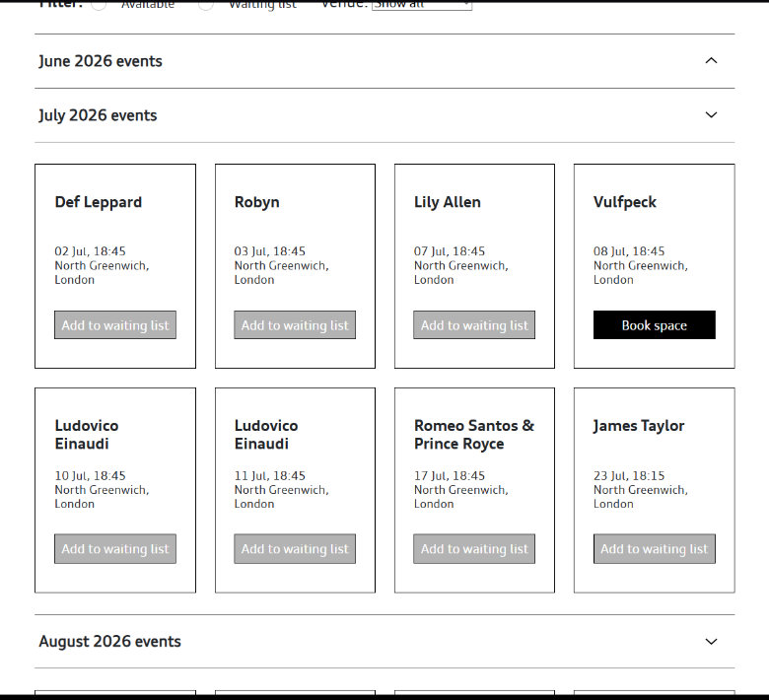Select the Waiting list filter radio button

[x=205, y=4]
